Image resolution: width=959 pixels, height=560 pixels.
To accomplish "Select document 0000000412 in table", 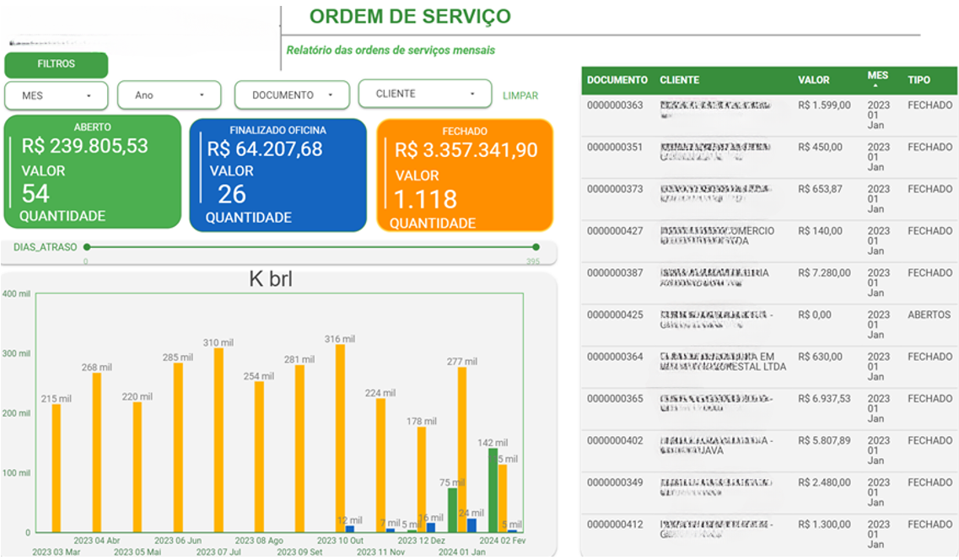I will pos(615,525).
